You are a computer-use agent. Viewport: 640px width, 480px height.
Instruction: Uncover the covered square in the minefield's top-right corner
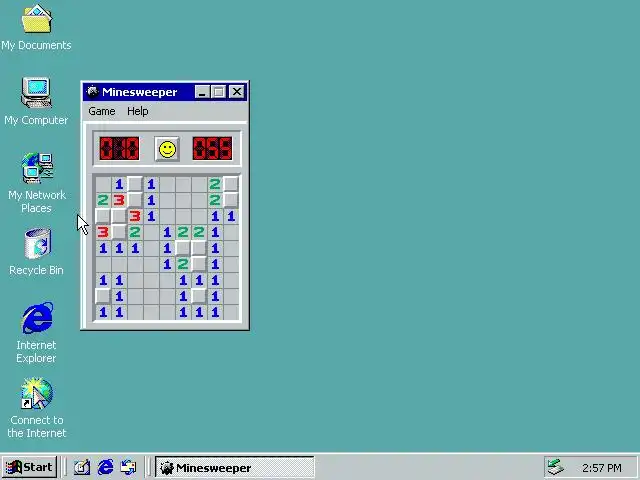click(231, 184)
